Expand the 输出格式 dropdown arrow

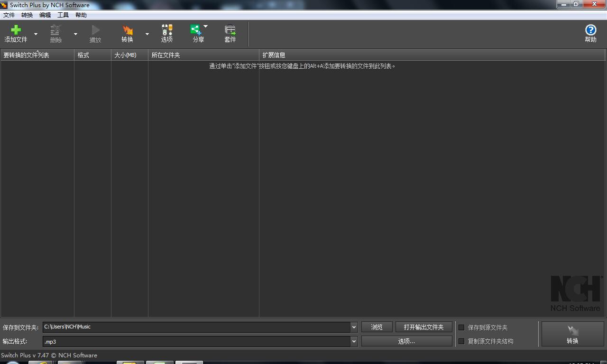(x=354, y=341)
